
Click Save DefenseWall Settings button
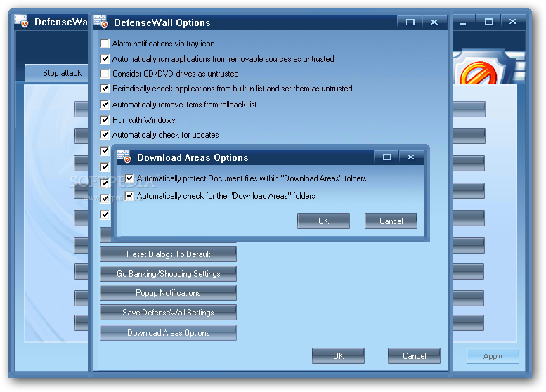click(168, 313)
